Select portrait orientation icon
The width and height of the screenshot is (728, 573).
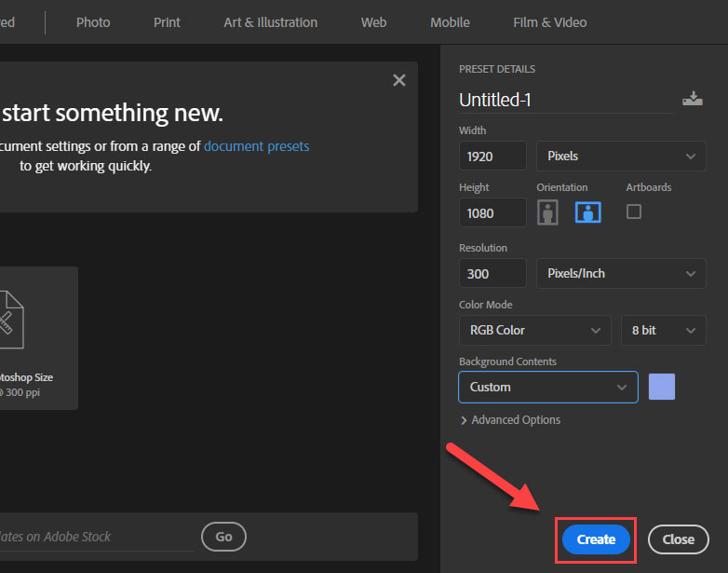(x=548, y=212)
